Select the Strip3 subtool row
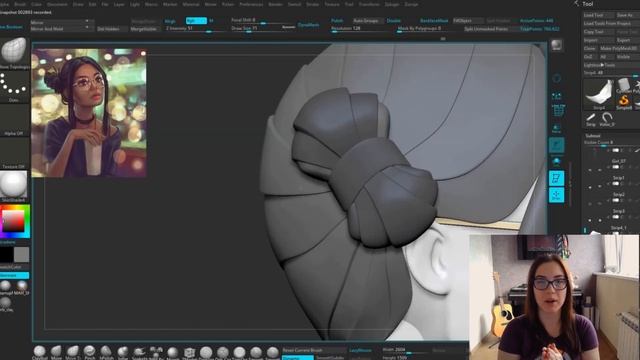The image size is (640, 360). coord(612,214)
